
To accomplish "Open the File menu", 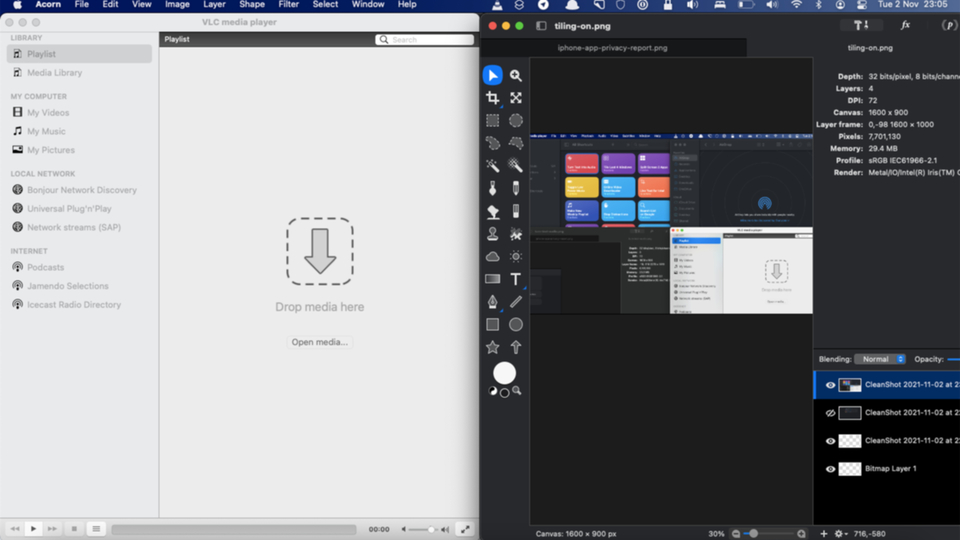I will (x=81, y=5).
